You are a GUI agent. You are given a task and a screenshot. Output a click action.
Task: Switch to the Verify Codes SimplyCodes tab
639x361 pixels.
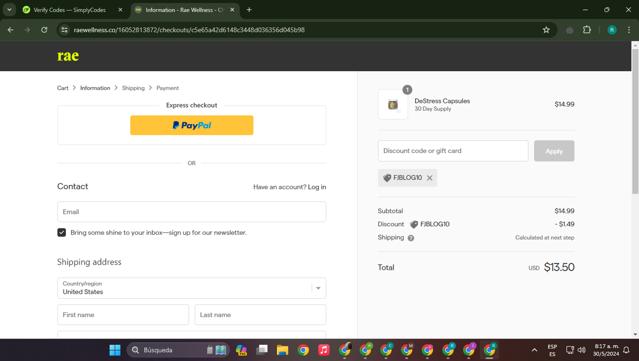69,10
